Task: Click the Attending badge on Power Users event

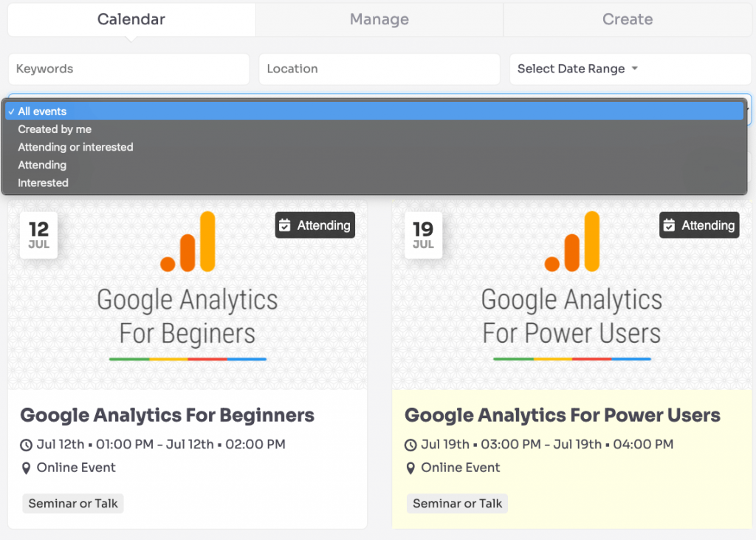Action: (699, 225)
